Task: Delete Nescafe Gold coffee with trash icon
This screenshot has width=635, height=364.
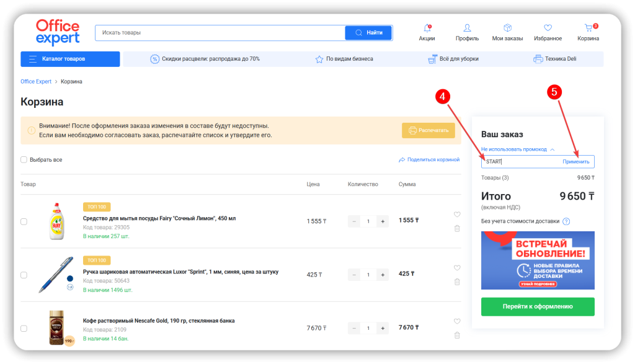Action: pyautogui.click(x=457, y=335)
